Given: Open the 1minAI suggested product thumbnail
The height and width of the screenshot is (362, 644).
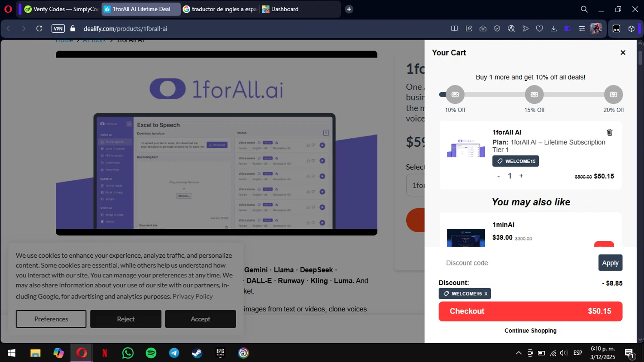Looking at the screenshot, I should tap(466, 238).
